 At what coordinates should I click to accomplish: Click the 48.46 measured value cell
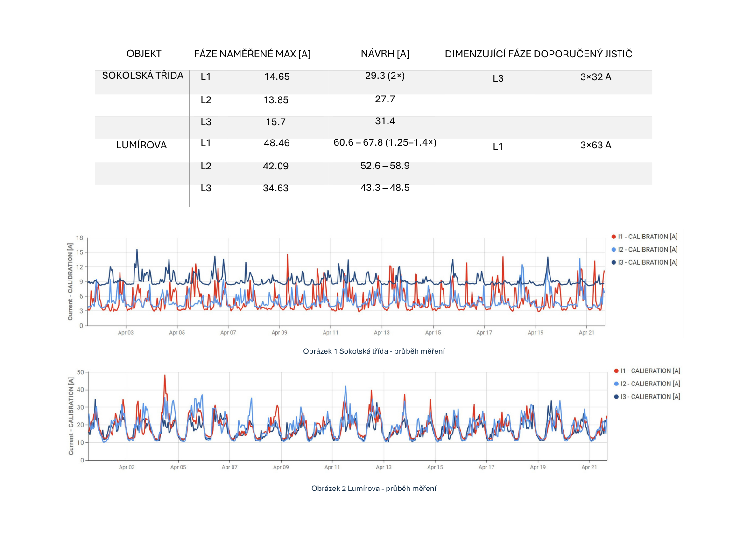(x=277, y=143)
